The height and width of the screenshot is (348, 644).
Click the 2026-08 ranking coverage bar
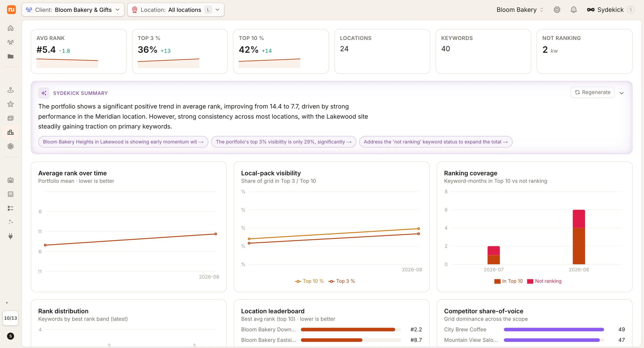pos(579,237)
